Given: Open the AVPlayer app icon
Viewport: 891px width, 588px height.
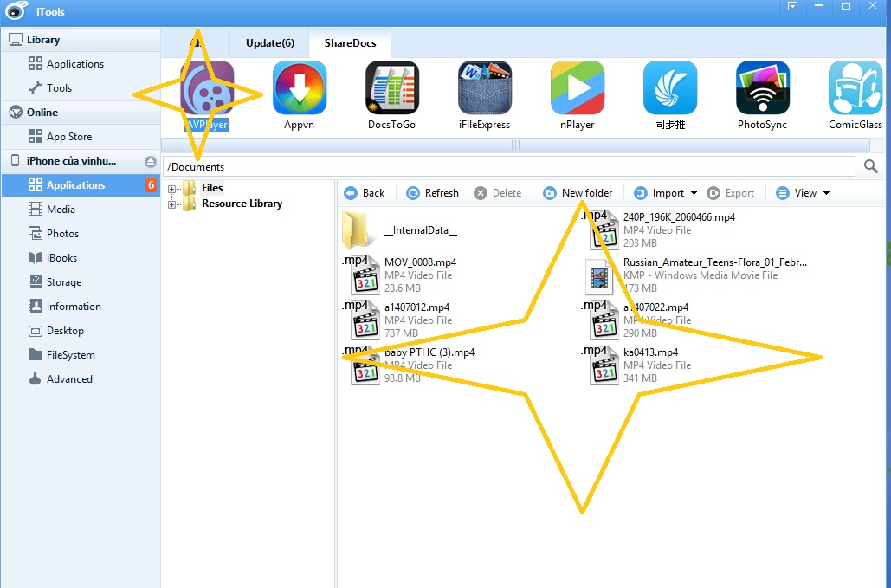Looking at the screenshot, I should coord(205,87).
